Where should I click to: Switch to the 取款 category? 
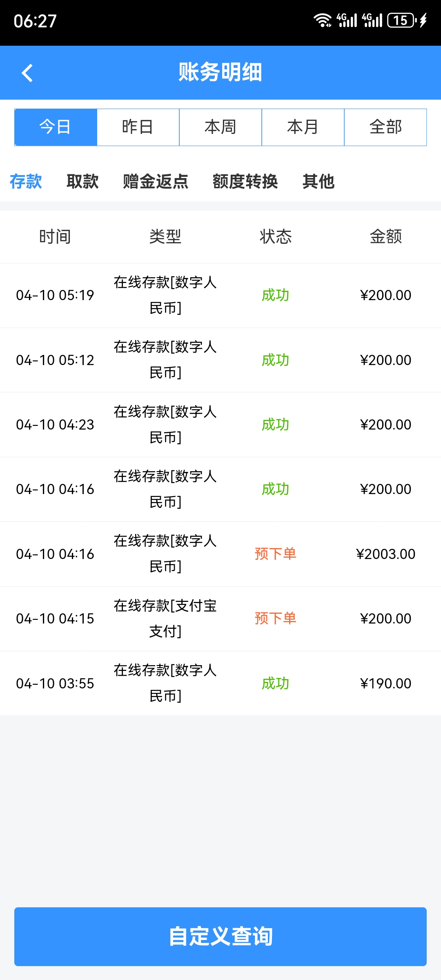(x=82, y=181)
